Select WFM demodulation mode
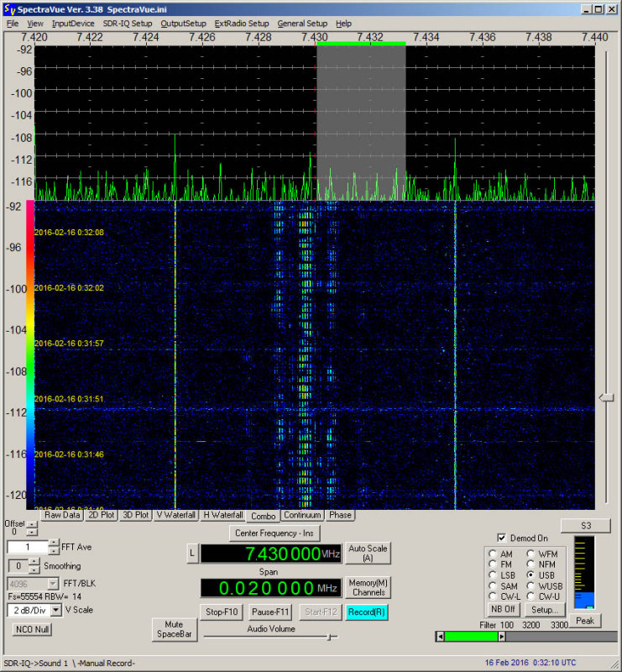This screenshot has height=672, width=622. click(531, 554)
